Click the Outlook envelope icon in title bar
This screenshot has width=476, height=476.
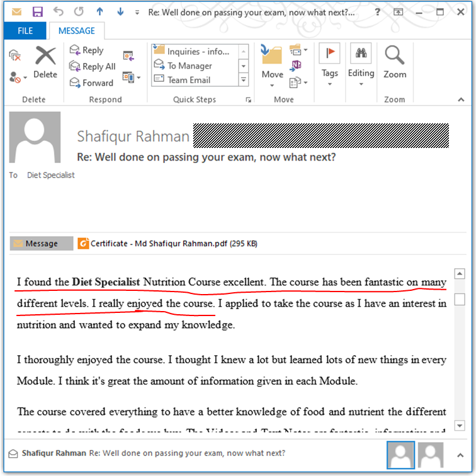17,12
